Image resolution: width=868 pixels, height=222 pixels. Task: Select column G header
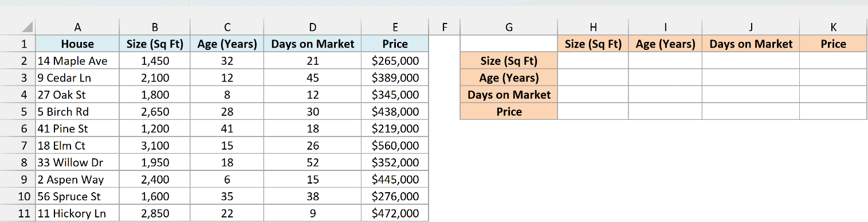click(509, 26)
